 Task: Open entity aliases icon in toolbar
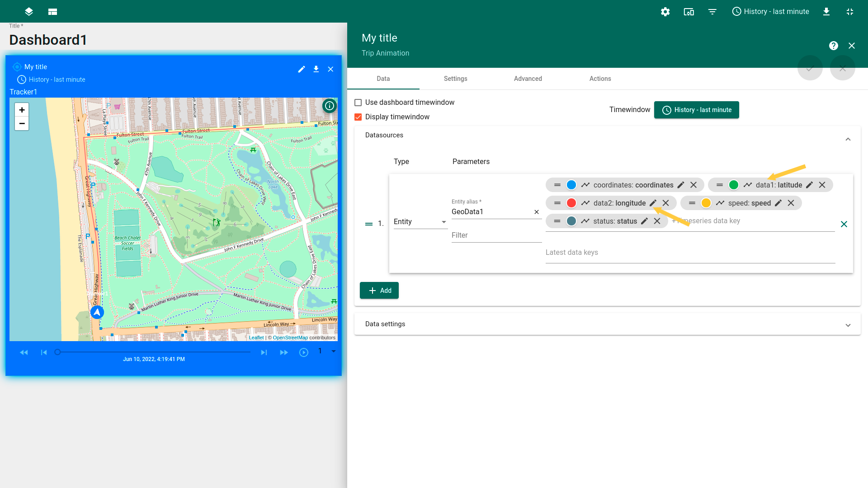click(x=689, y=12)
